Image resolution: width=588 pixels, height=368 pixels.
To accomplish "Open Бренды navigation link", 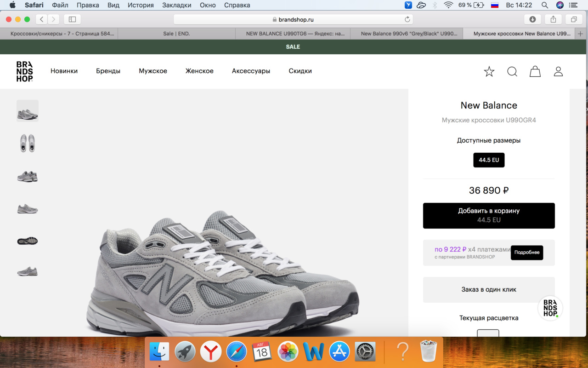I will 108,71.
